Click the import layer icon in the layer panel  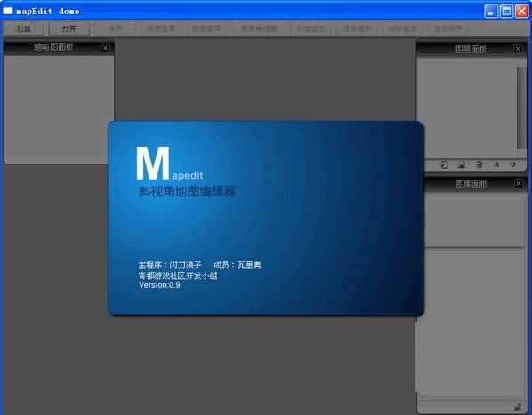444,164
